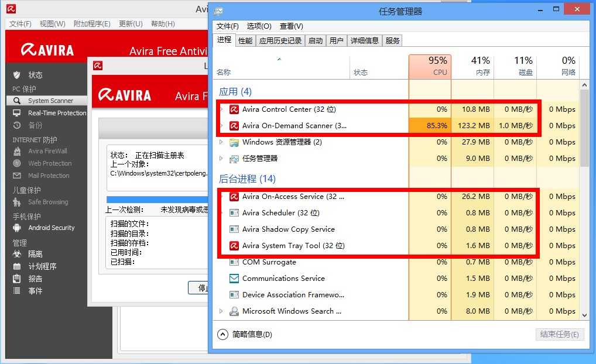Open the Avira 帮助(H) menu
The height and width of the screenshot is (364, 596).
pyautogui.click(x=163, y=24)
